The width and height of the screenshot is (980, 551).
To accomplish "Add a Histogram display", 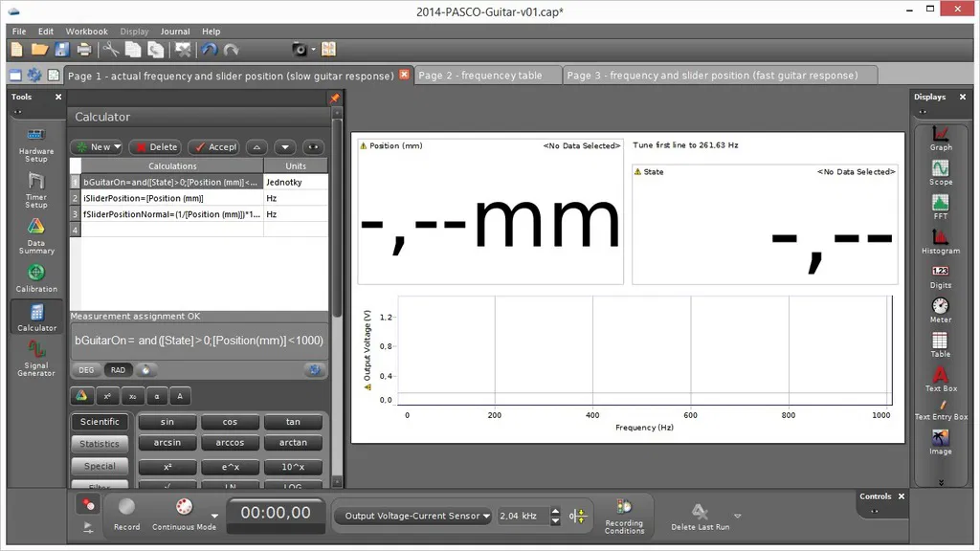I will coord(940,241).
